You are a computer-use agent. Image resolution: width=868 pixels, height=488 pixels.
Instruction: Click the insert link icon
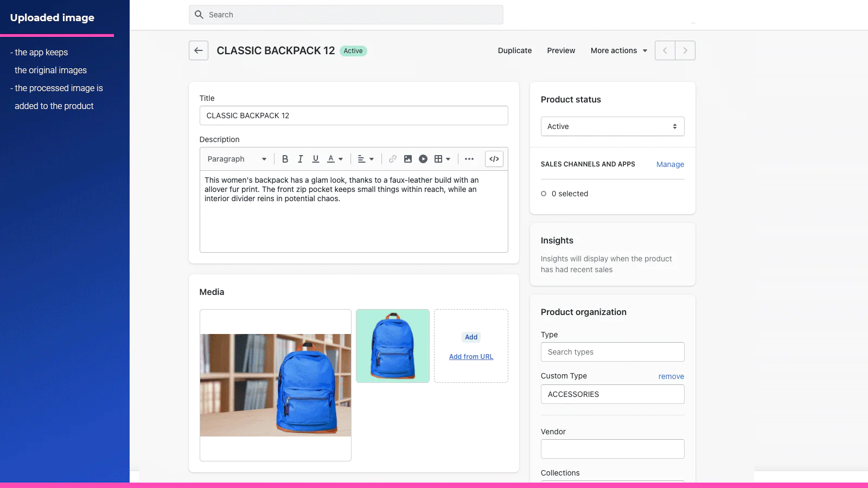coord(393,159)
